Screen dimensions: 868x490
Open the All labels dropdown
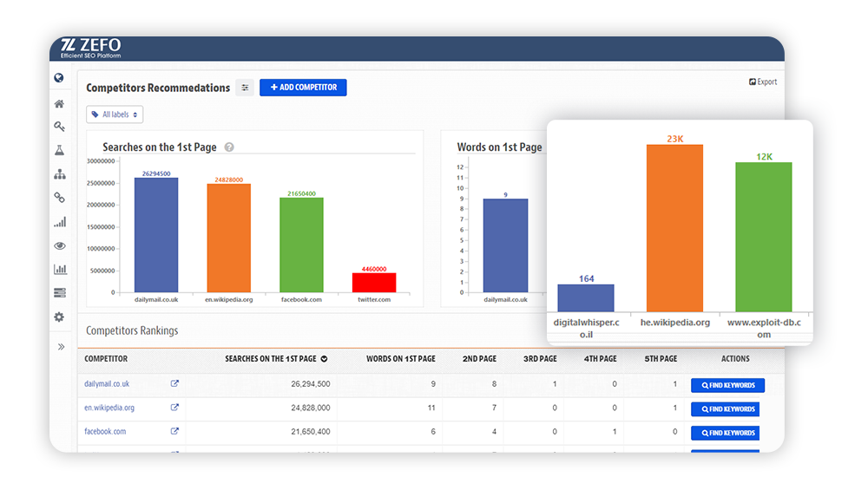(x=115, y=114)
